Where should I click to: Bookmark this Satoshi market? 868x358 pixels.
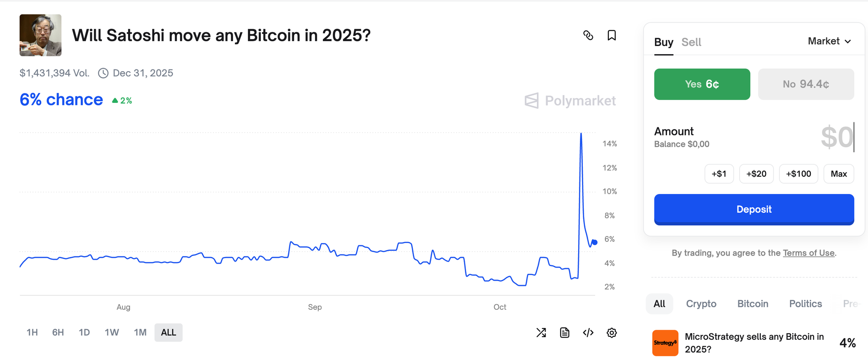[612, 35]
